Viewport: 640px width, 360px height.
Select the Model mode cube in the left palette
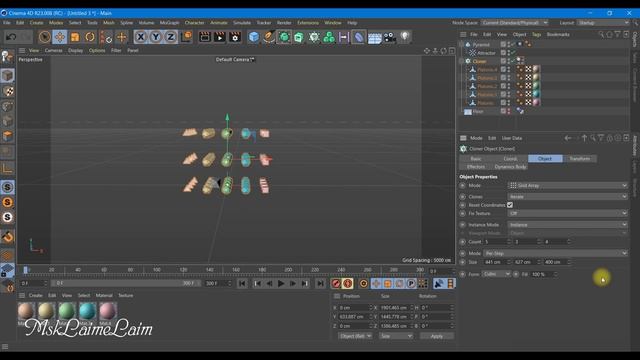click(7, 76)
